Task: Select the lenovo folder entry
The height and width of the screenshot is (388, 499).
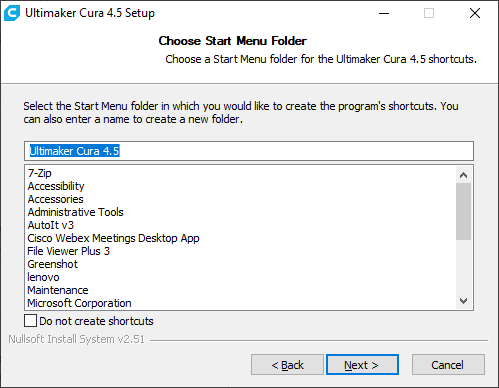Action: pyautogui.click(x=43, y=277)
